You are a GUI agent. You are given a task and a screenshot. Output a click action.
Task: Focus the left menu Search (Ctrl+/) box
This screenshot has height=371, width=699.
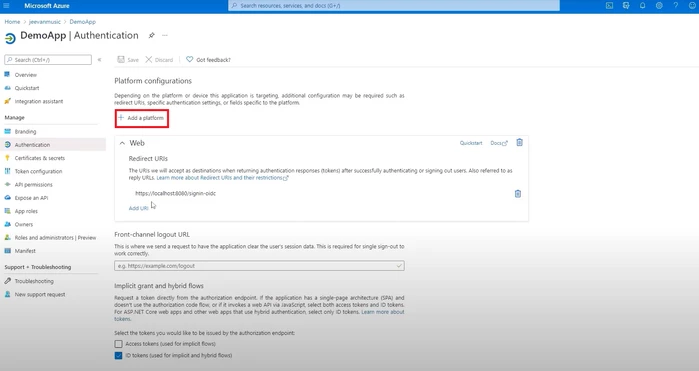48,60
